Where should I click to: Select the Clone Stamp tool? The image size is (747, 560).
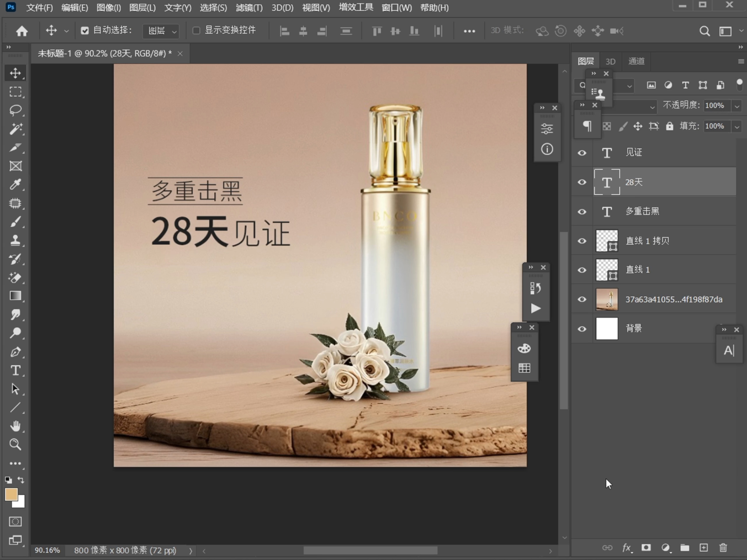pos(15,240)
